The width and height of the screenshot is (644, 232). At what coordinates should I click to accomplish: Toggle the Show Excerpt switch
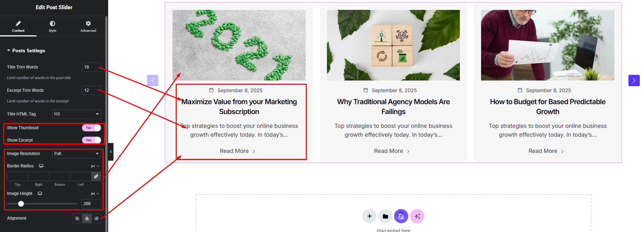tap(92, 140)
